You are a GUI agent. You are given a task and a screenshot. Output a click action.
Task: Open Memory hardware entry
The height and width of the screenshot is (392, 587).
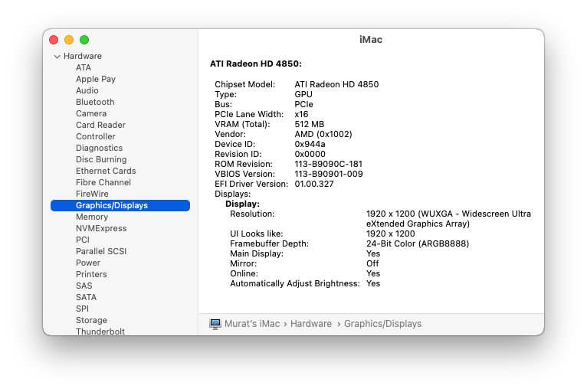pyautogui.click(x=92, y=217)
